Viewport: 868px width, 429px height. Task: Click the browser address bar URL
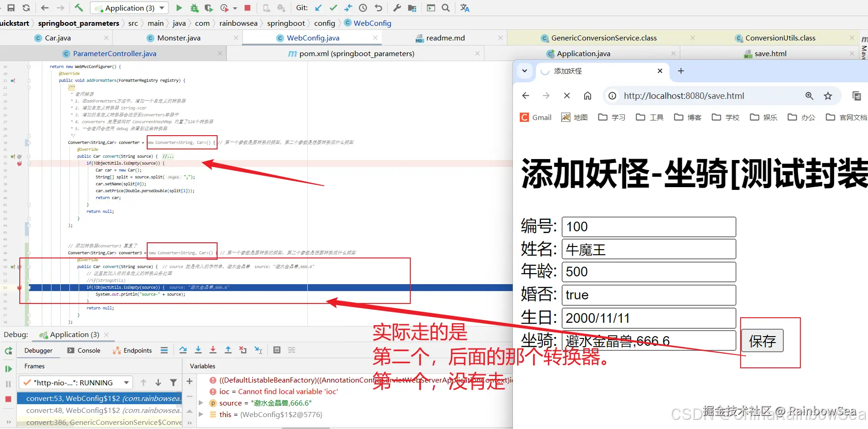click(684, 96)
